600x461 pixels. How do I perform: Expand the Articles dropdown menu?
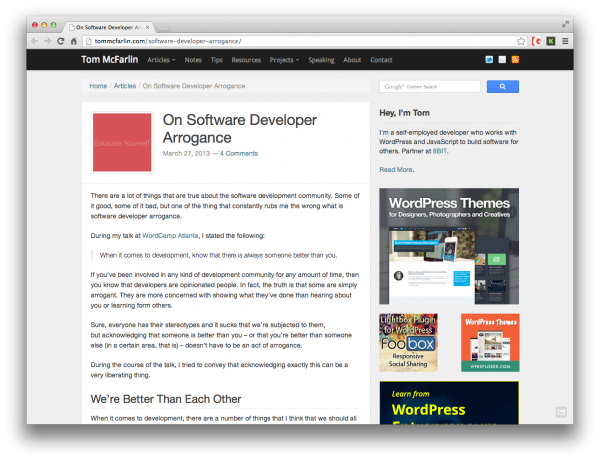161,60
